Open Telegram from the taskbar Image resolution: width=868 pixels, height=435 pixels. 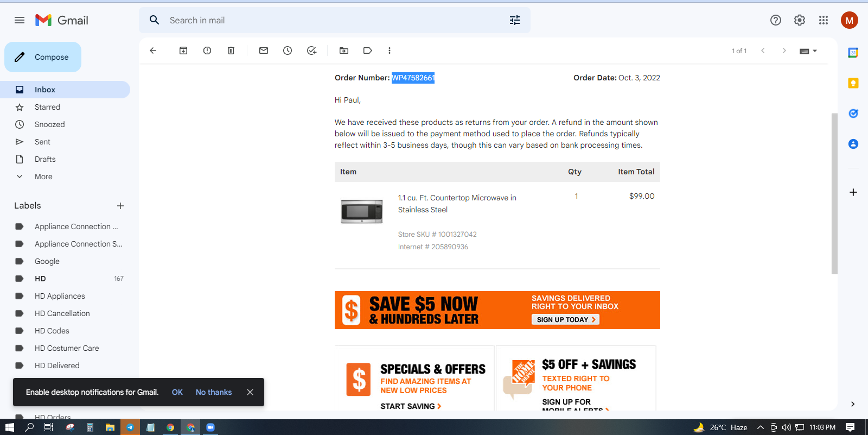pyautogui.click(x=130, y=427)
